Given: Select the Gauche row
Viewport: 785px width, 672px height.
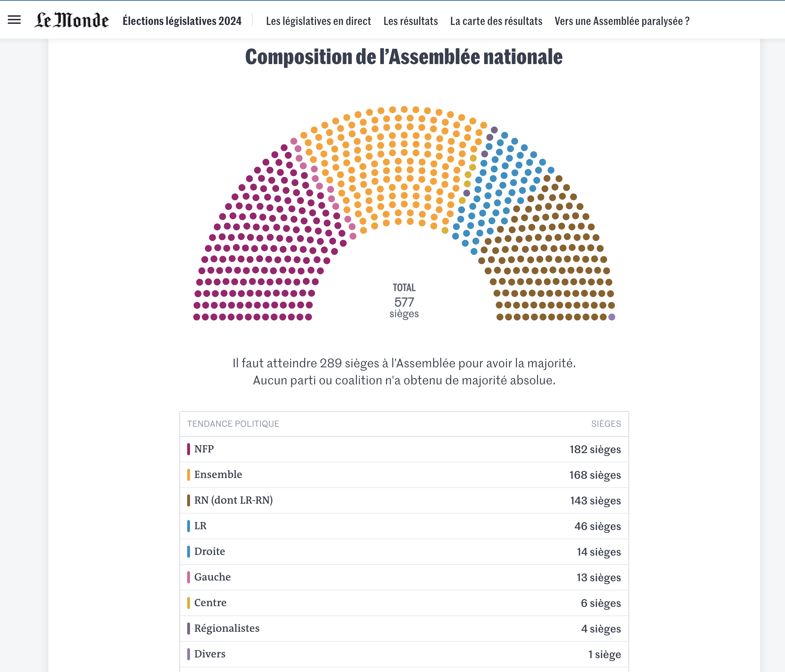Looking at the screenshot, I should click(x=404, y=577).
